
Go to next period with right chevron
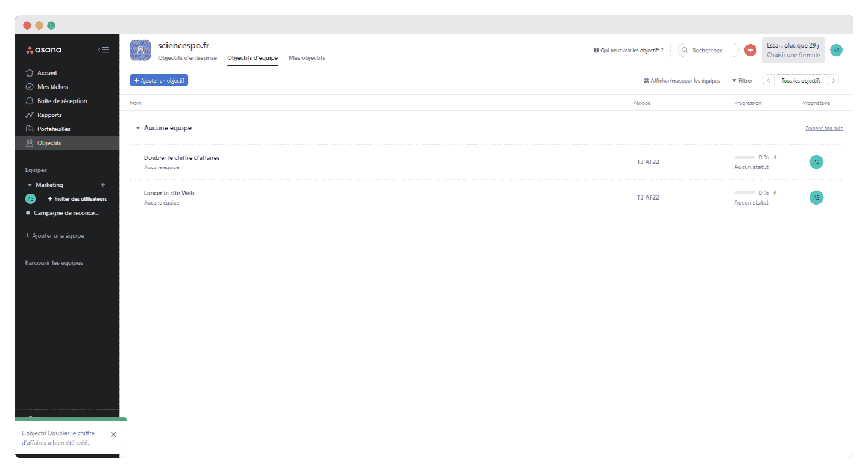pyautogui.click(x=834, y=81)
